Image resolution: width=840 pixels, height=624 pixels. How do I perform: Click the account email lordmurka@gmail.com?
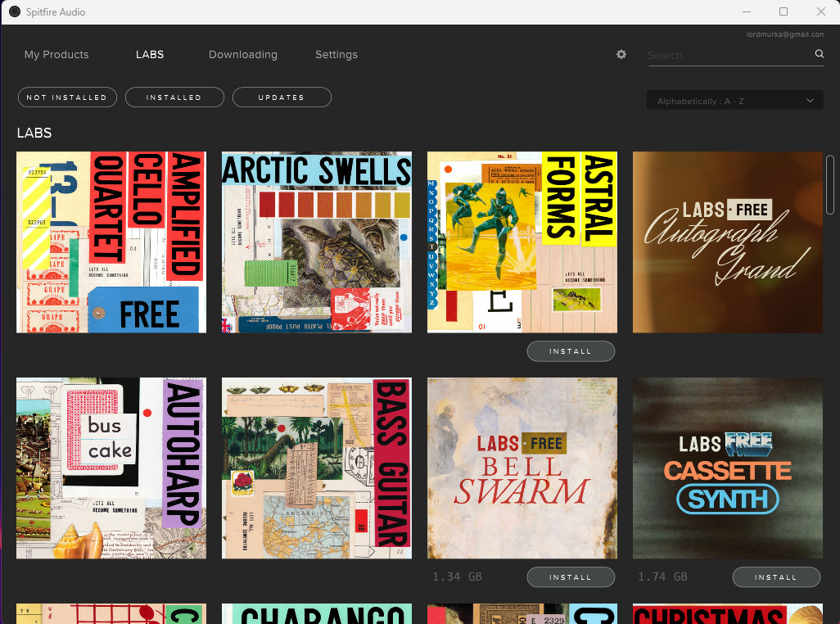(785, 34)
